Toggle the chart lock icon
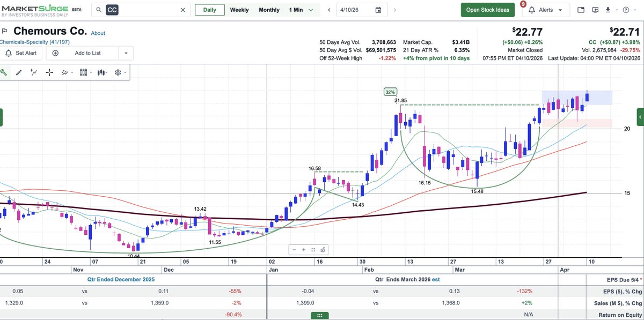 323,250
